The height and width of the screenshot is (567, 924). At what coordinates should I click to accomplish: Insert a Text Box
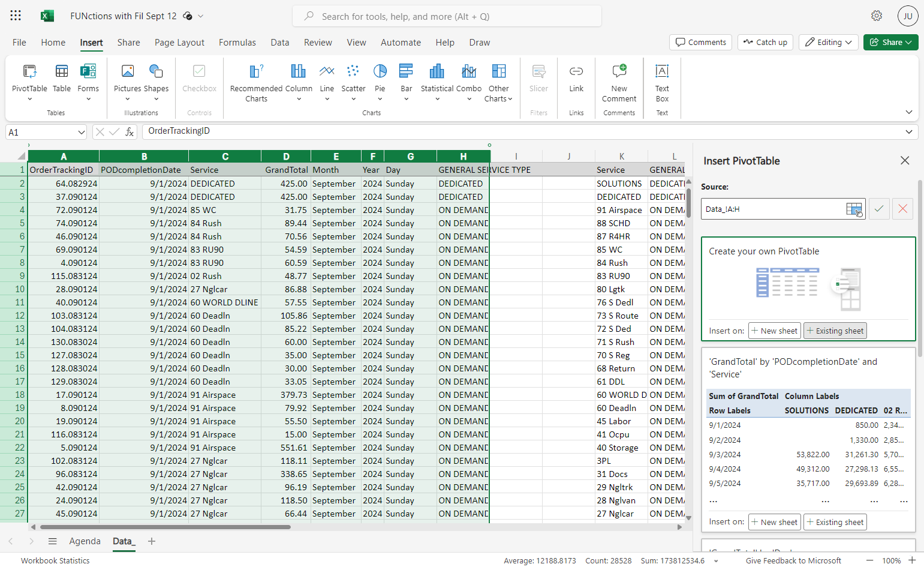click(x=662, y=83)
